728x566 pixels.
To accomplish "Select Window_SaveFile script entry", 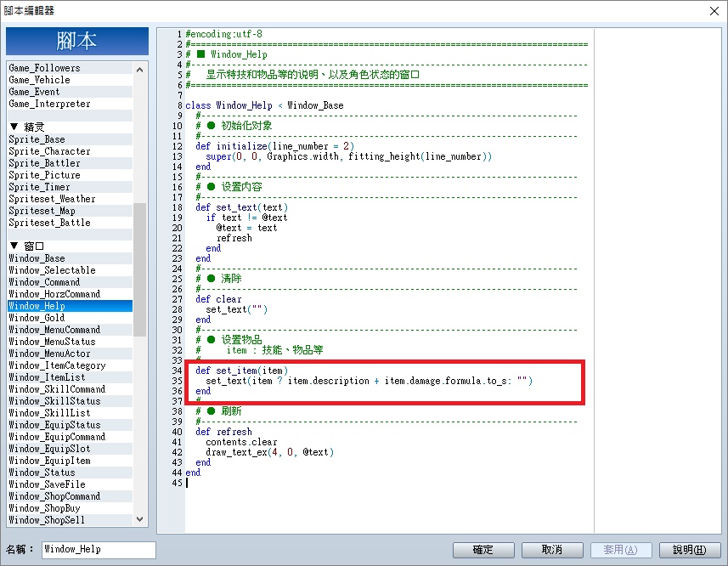I will pos(71,484).
